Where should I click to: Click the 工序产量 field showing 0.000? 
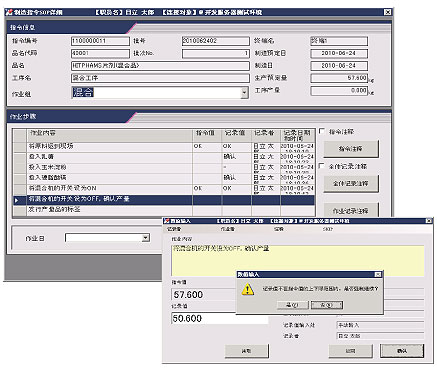tap(339, 91)
